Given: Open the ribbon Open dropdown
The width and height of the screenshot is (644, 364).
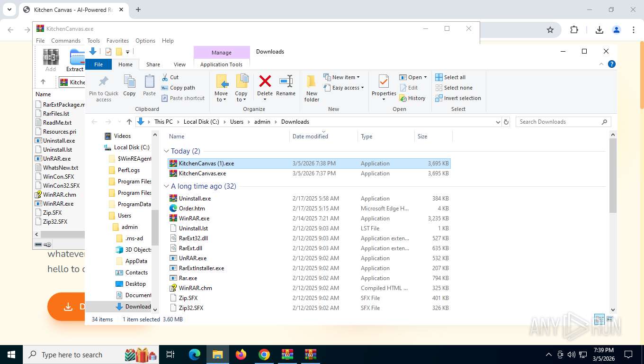Looking at the screenshot, I should pyautogui.click(x=413, y=77).
